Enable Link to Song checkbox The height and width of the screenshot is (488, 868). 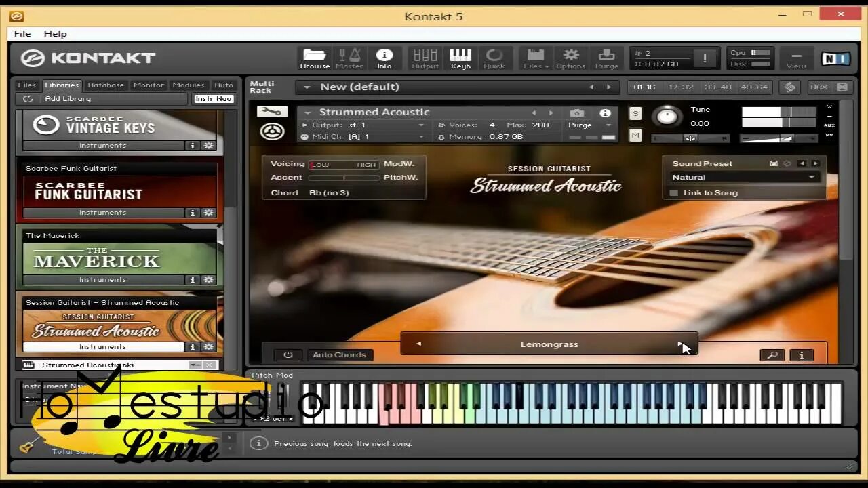[674, 193]
